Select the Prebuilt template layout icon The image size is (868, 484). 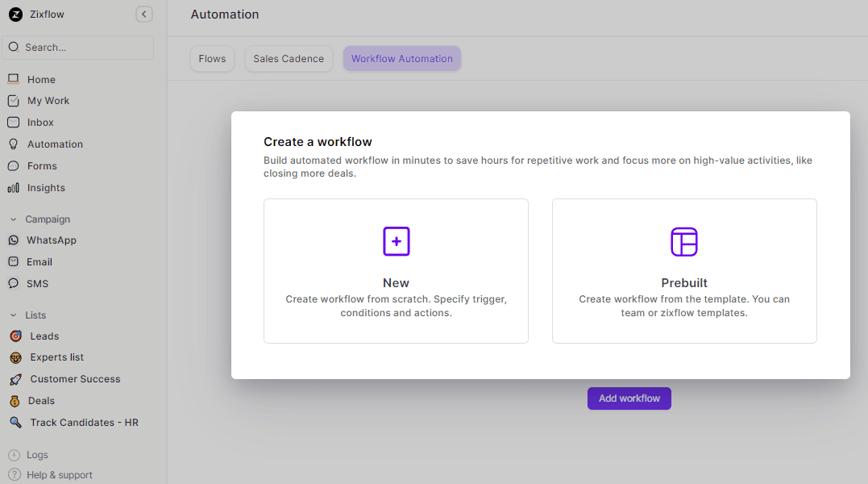(x=683, y=241)
